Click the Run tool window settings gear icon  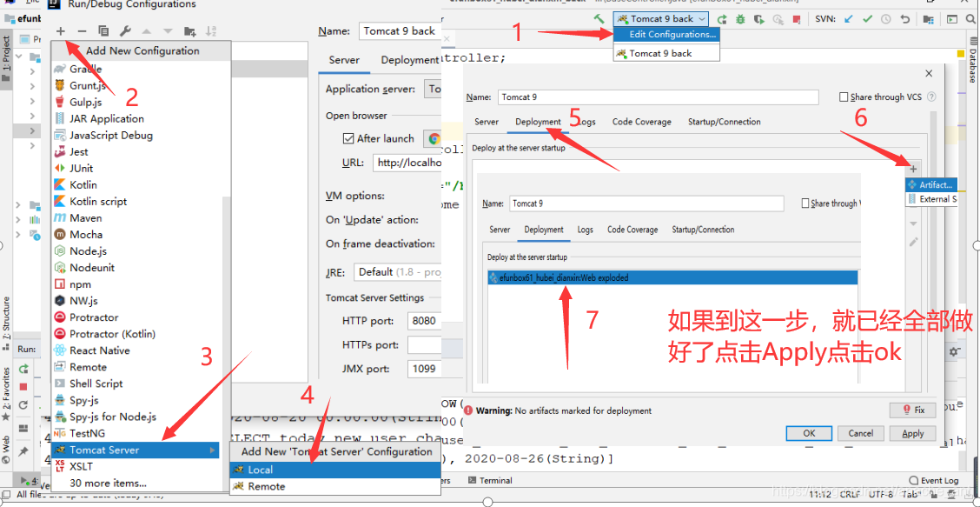(x=953, y=352)
